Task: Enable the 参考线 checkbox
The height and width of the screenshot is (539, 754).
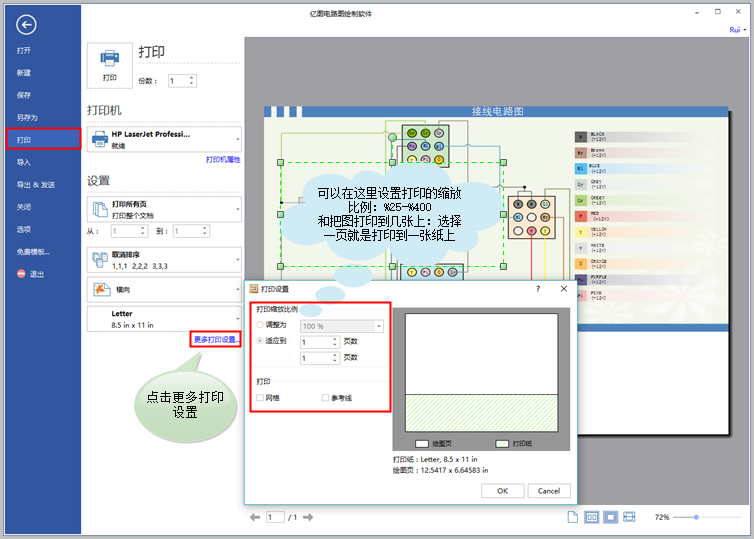Action: [326, 398]
